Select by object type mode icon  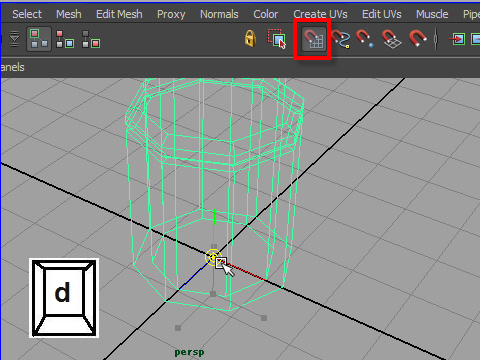[x=65, y=39]
